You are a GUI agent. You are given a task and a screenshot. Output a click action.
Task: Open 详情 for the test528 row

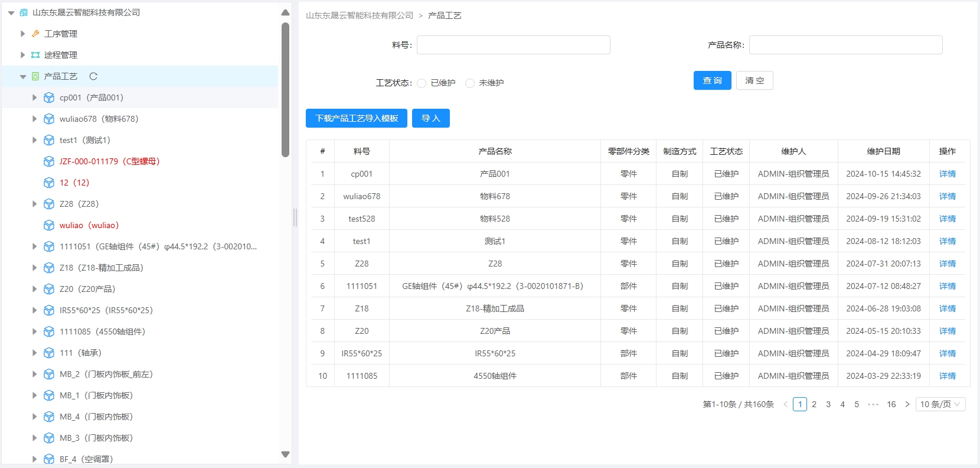pos(948,219)
